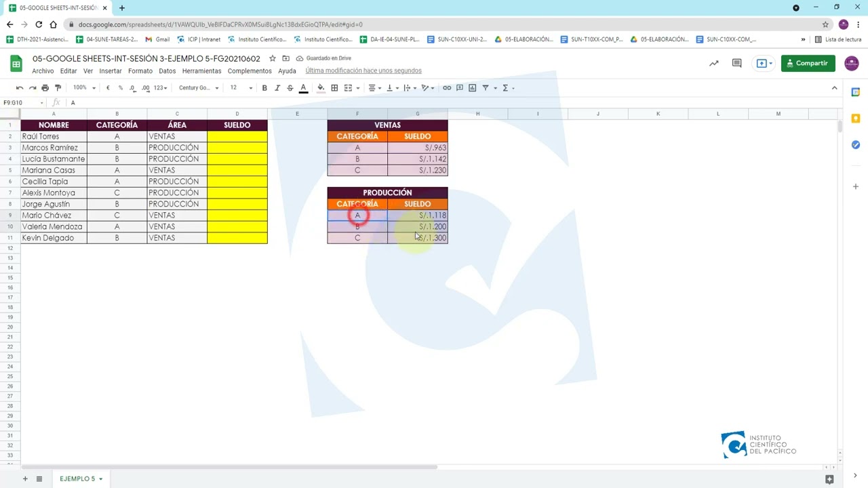The image size is (868, 488).
Task: Open text rotation dropdown
Action: [x=427, y=88]
